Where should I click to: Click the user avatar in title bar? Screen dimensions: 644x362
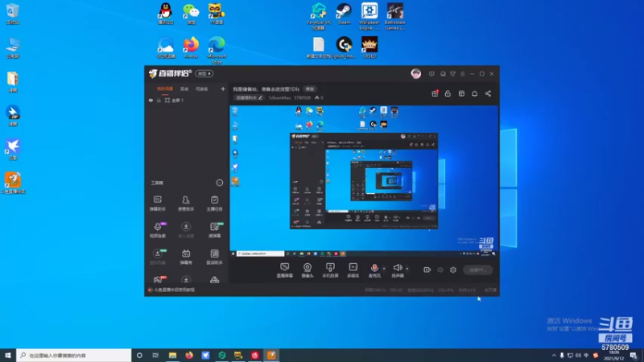(x=415, y=74)
